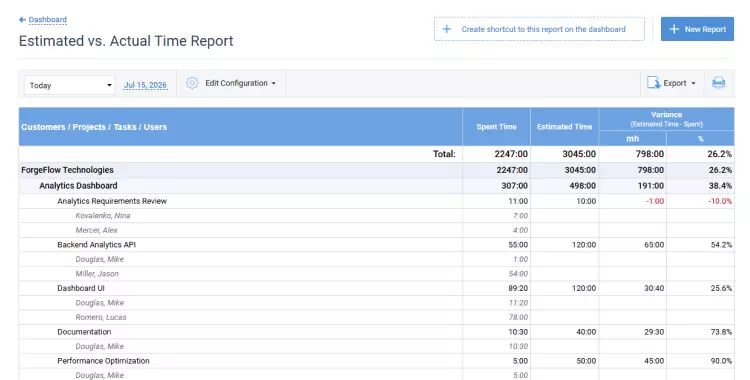Select the Analytics Dashboard project row
The image size is (750, 380).
(x=376, y=186)
